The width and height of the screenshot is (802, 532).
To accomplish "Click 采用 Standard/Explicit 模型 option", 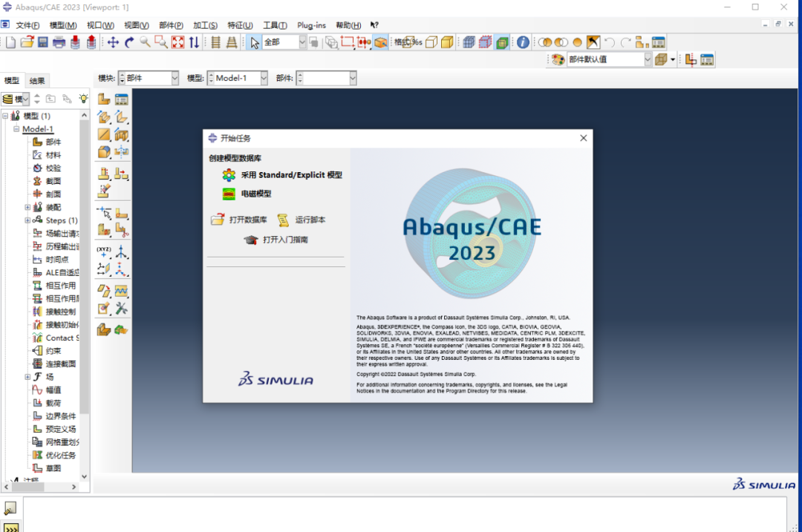I will [291, 175].
